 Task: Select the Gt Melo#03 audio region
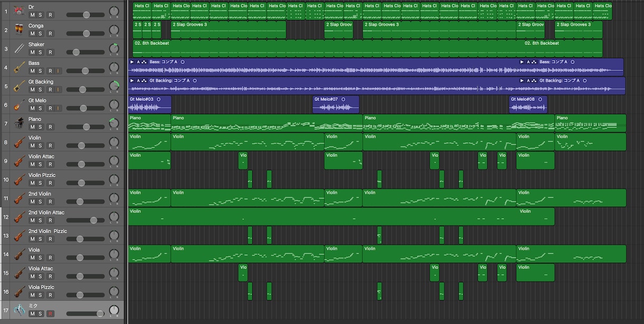[150, 104]
